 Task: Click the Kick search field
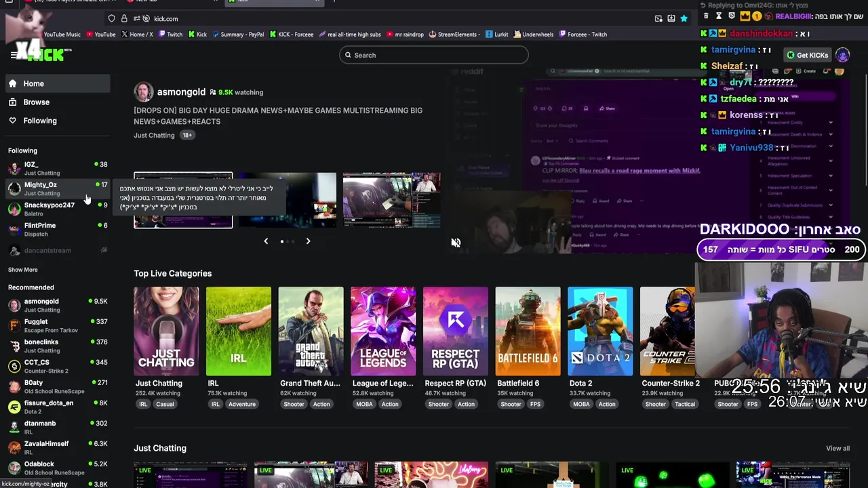click(x=434, y=55)
